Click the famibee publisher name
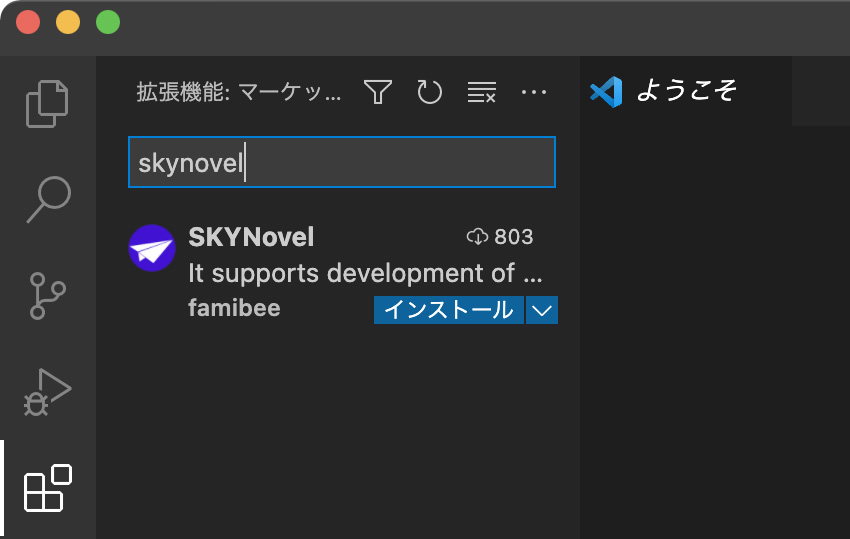Image resolution: width=850 pixels, height=539 pixels. [x=234, y=308]
